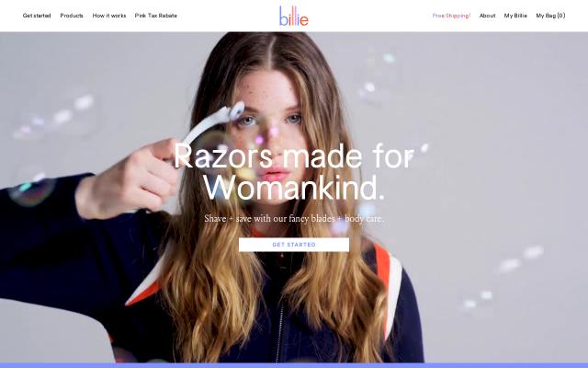Open the Pink Tax Rebate page
588x368 pixels.
click(x=156, y=16)
